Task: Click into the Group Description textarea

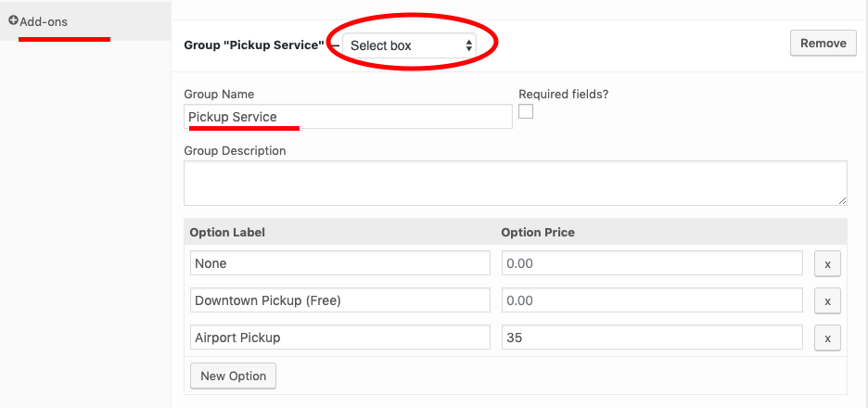Action: point(516,184)
